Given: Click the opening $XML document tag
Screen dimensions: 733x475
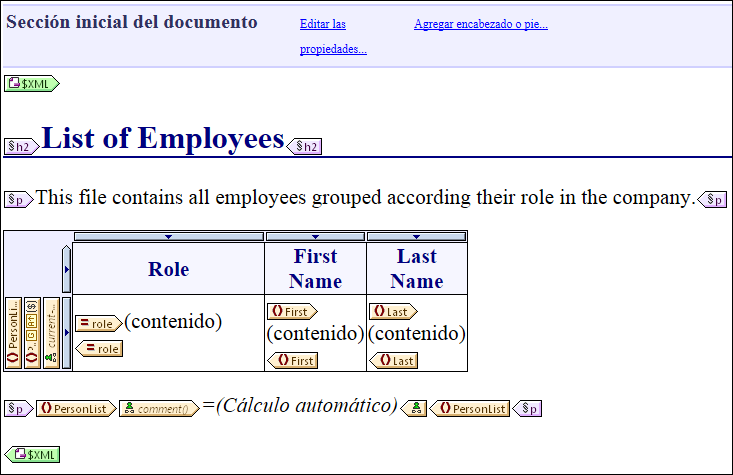Looking at the screenshot, I should (32, 84).
